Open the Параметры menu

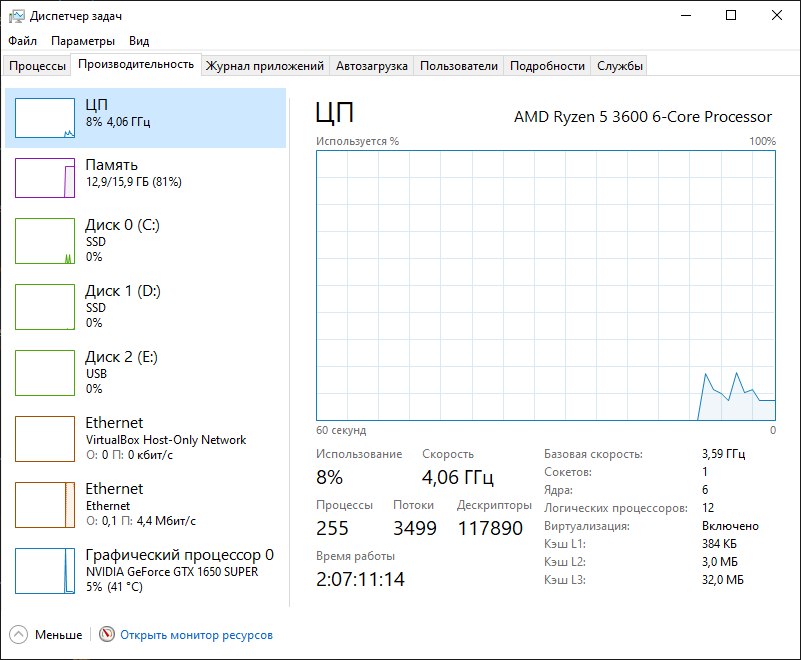coord(83,41)
